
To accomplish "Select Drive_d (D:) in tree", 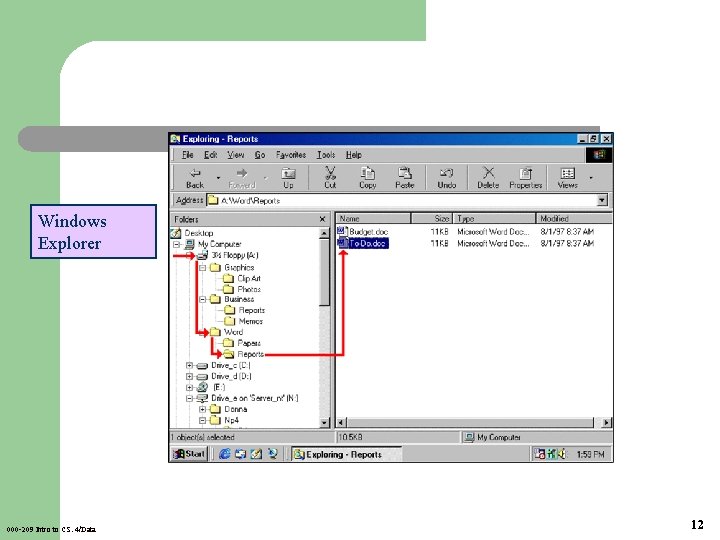I will (231, 377).
